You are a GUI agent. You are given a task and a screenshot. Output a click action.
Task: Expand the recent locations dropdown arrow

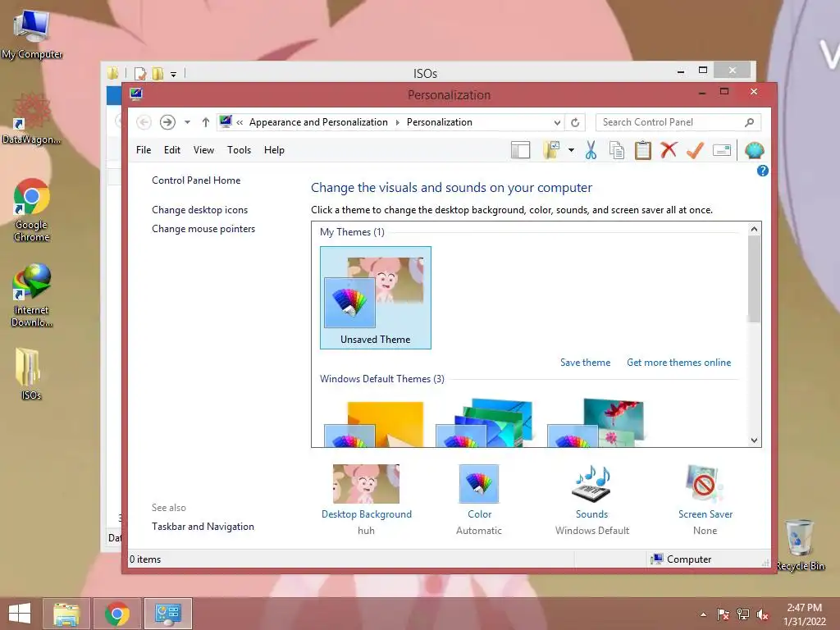point(188,122)
